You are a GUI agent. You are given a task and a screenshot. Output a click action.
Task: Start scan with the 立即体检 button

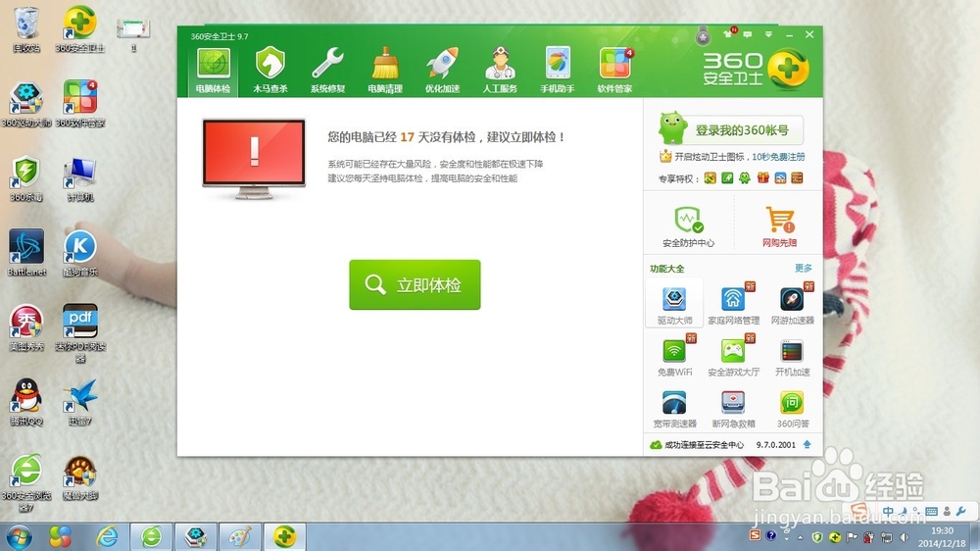point(415,284)
